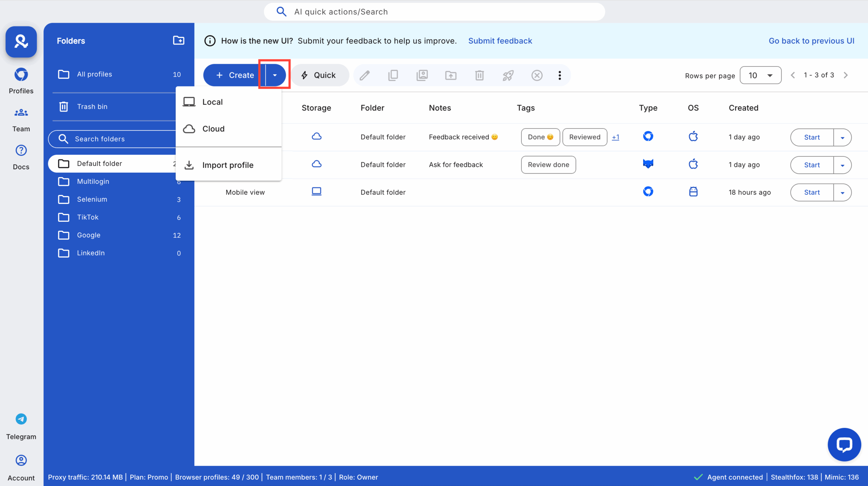Go back to previous UI
This screenshot has width=868, height=486.
tap(811, 40)
